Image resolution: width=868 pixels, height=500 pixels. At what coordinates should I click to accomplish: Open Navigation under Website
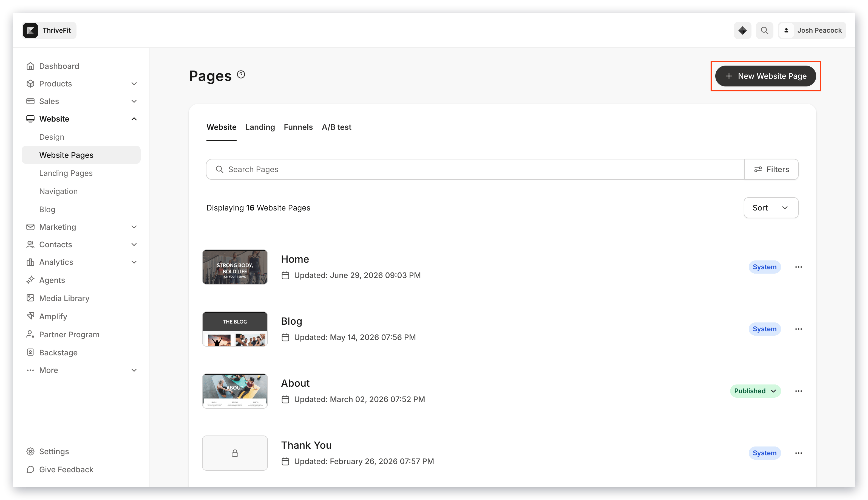pos(58,191)
